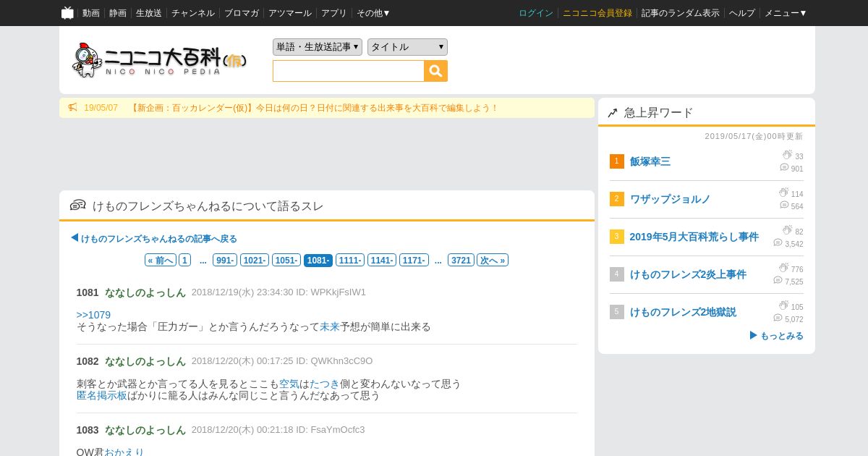
Task: Click the ヘルプ link
Action: [742, 13]
